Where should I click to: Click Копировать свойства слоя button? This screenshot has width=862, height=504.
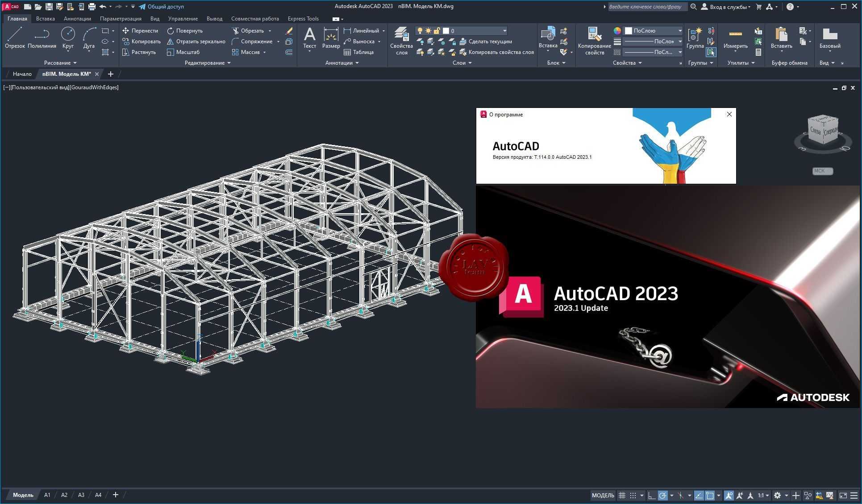[x=497, y=52]
